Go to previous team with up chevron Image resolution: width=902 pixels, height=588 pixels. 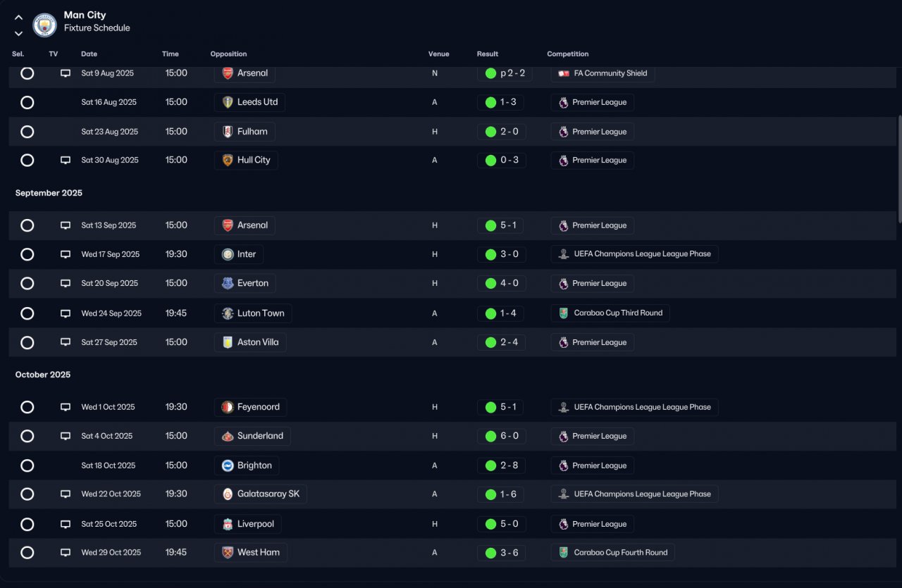[18, 18]
